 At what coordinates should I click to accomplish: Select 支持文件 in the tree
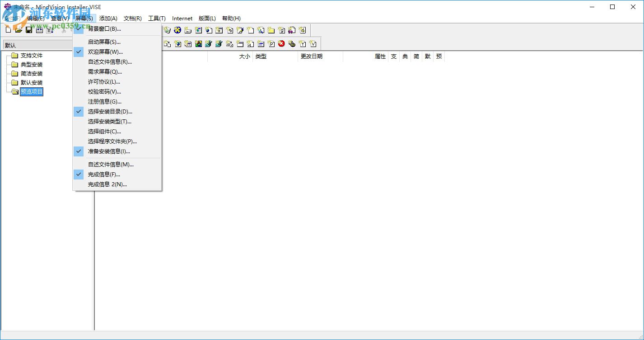click(x=32, y=56)
